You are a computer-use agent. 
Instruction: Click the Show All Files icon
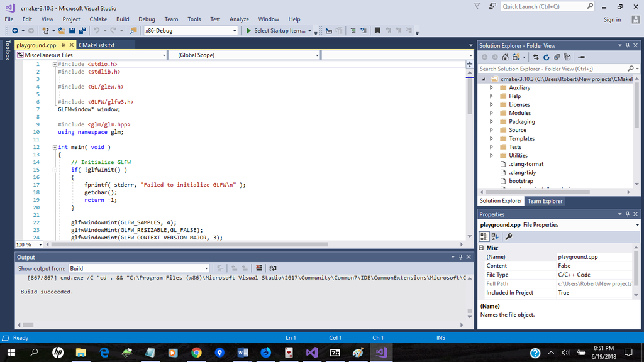tap(567, 57)
